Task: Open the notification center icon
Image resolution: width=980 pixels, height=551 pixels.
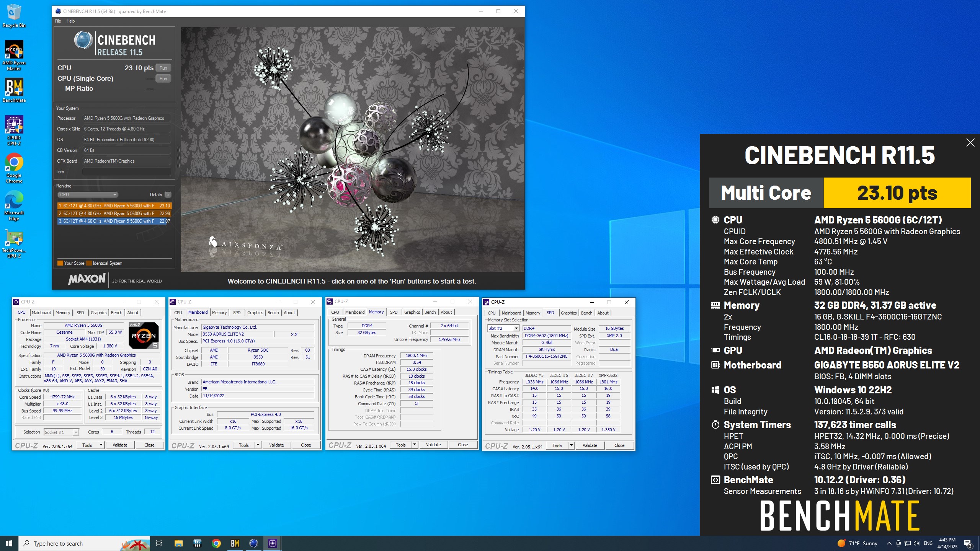Action: coord(968,543)
